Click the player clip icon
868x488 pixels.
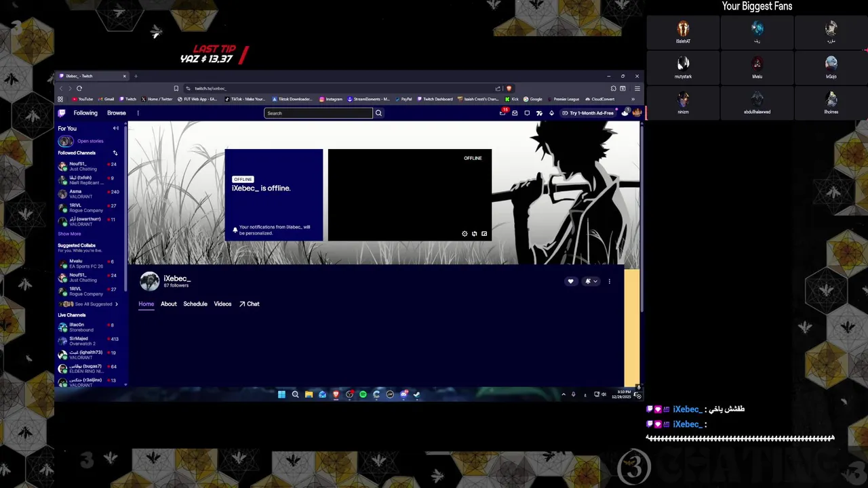pos(474,234)
